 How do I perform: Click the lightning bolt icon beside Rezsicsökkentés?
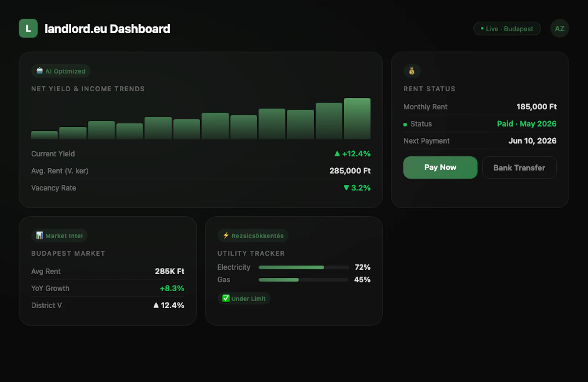(226, 235)
